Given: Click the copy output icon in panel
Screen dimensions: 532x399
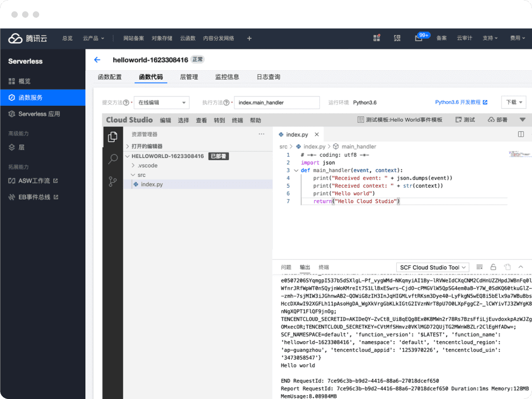Looking at the screenshot, I should pos(507,267).
